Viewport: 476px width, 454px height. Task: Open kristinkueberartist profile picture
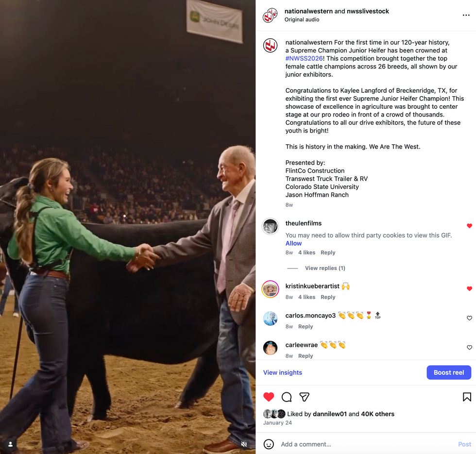point(270,289)
